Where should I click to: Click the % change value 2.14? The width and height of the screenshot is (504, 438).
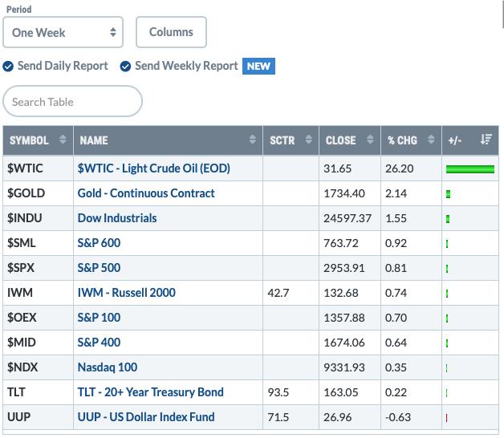pos(396,193)
